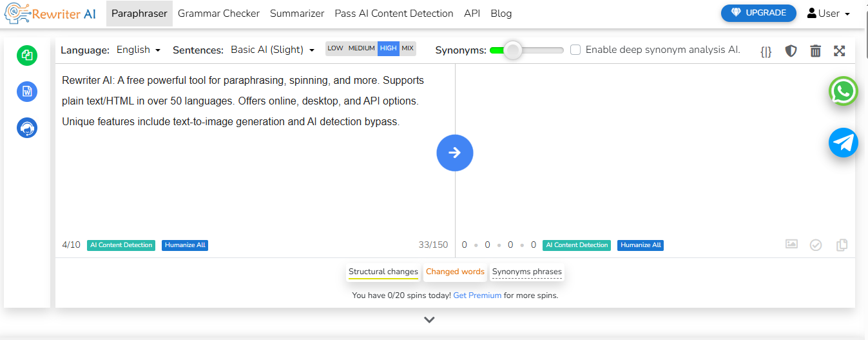Go to the Grammar Checker tab
This screenshot has width=868, height=340.
(218, 14)
